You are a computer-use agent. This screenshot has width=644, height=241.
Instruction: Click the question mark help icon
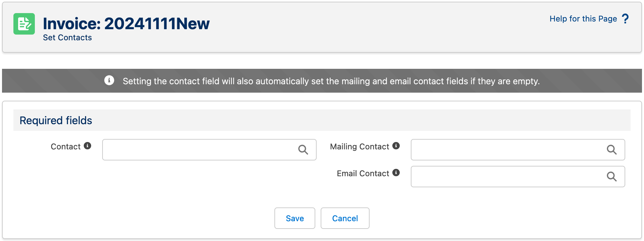[626, 18]
